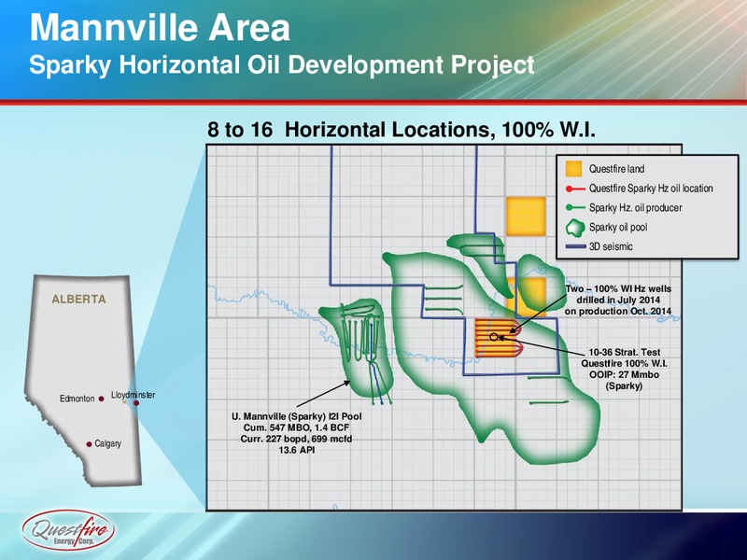The image size is (747, 560).
Task: Click the 'Lloydminster' label
Action: [x=133, y=395]
